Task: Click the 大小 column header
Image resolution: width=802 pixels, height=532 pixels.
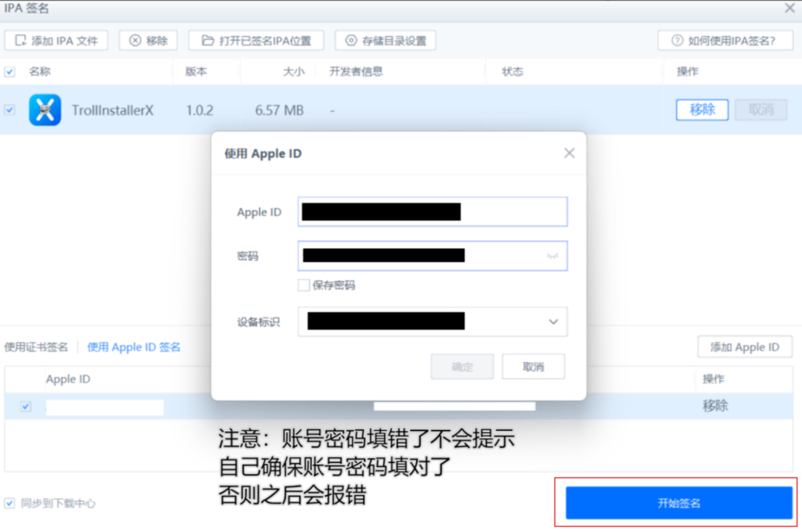Action: tap(293, 71)
